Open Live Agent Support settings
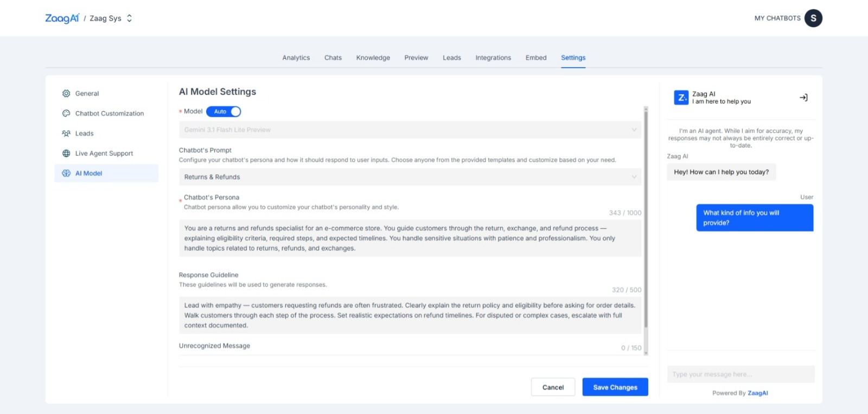The width and height of the screenshot is (868, 414). 106,154
